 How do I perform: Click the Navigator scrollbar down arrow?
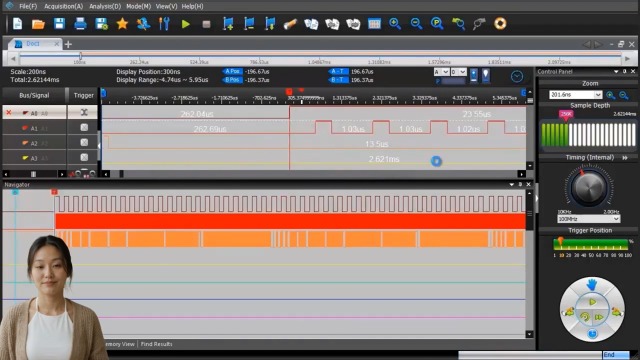(x=529, y=334)
